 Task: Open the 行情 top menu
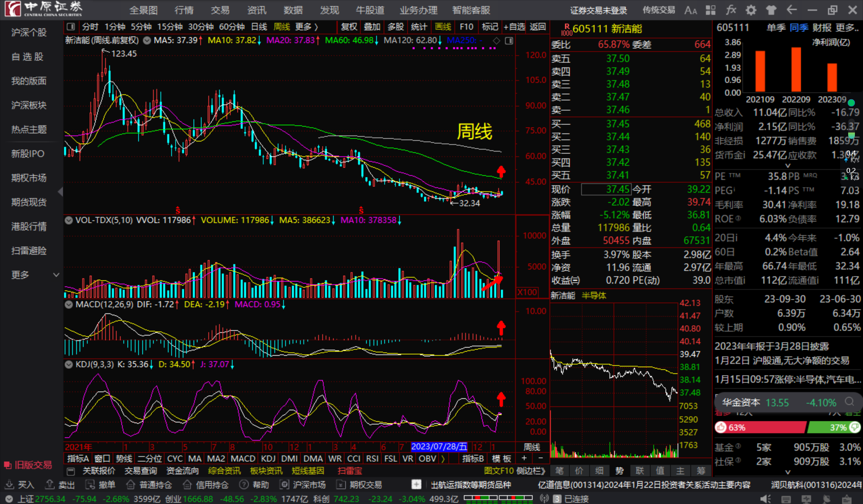coord(184,10)
